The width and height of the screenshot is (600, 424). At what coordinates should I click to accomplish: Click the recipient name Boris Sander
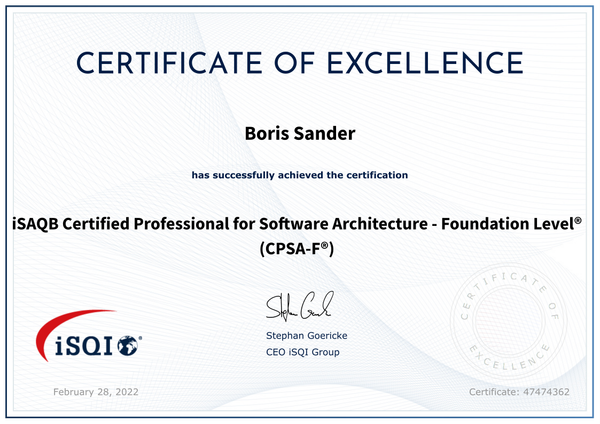click(x=299, y=132)
